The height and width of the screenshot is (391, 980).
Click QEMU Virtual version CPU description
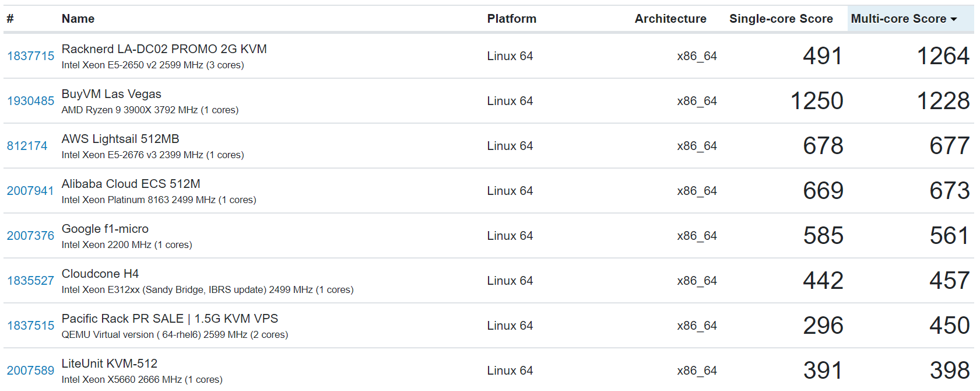pyautogui.click(x=175, y=335)
